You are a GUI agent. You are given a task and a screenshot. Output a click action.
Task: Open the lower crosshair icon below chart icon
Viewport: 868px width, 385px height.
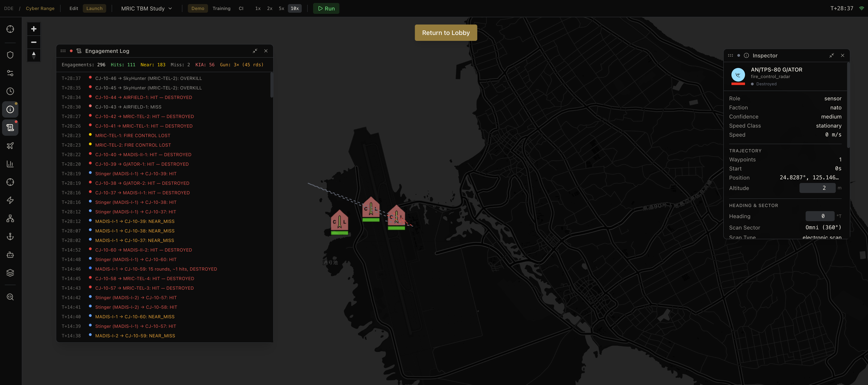(x=10, y=182)
